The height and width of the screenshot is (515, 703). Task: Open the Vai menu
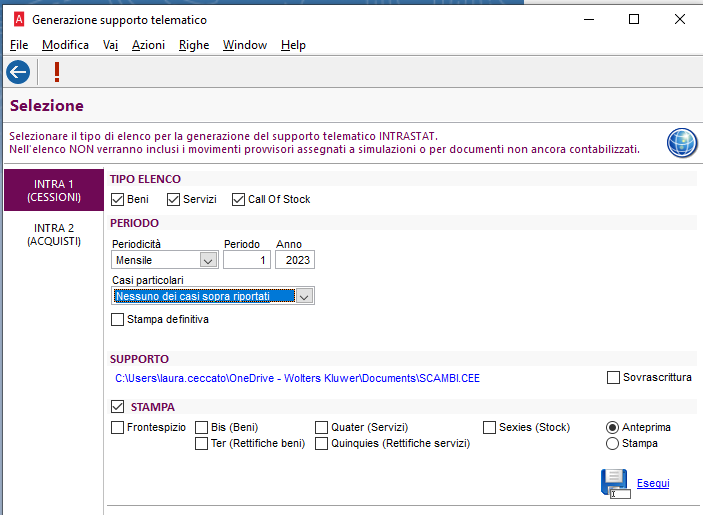(x=110, y=45)
